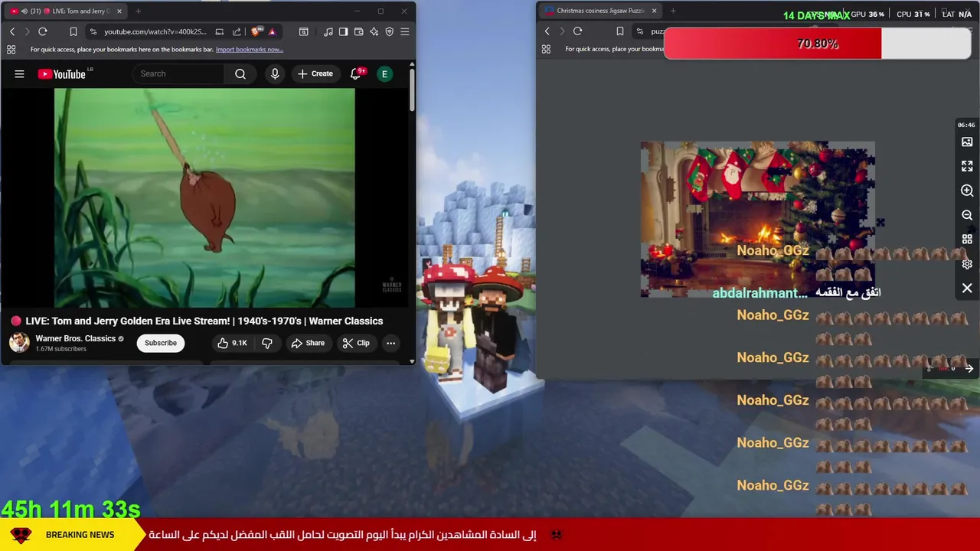Screen dimensions: 980x551
Task: Click the Import bookmarks now link
Action: point(250,50)
